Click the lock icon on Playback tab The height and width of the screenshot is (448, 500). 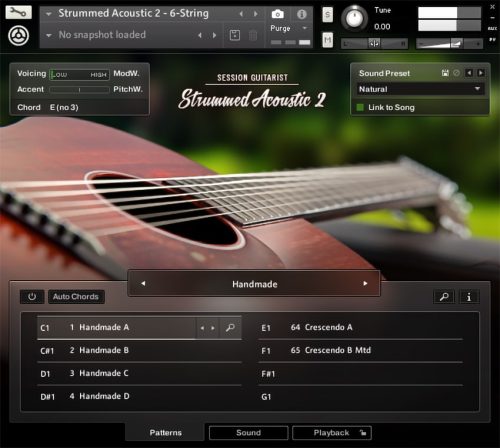[x=363, y=433]
